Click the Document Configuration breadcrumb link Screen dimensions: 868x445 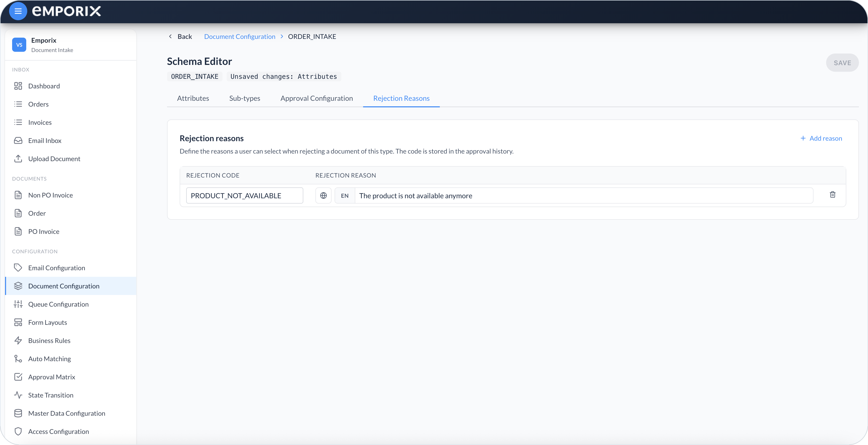tap(239, 36)
